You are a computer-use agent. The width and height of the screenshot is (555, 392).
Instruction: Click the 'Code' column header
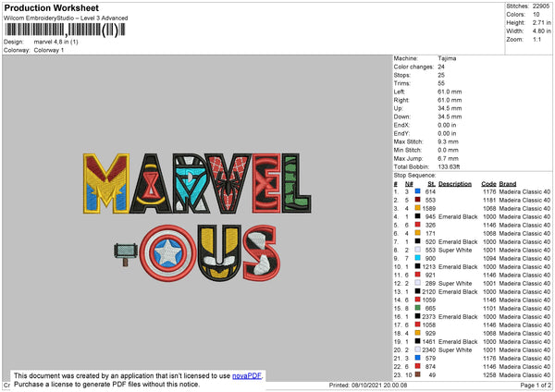[488, 184]
